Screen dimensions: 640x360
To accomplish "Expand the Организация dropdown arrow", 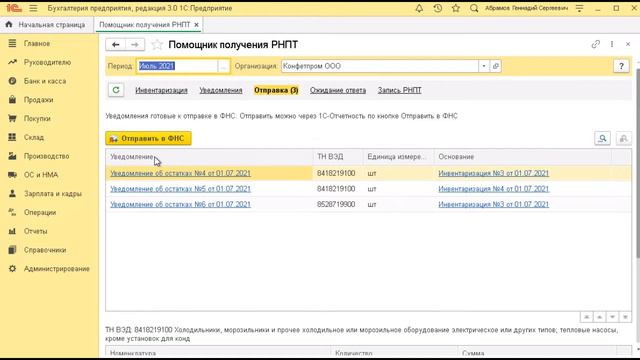I will pos(484,66).
